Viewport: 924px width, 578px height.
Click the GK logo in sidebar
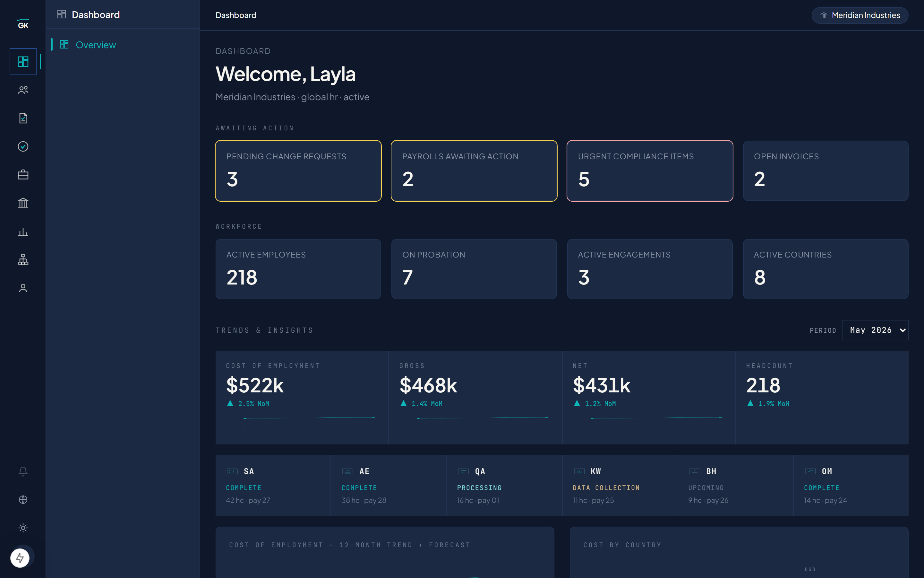tap(23, 24)
